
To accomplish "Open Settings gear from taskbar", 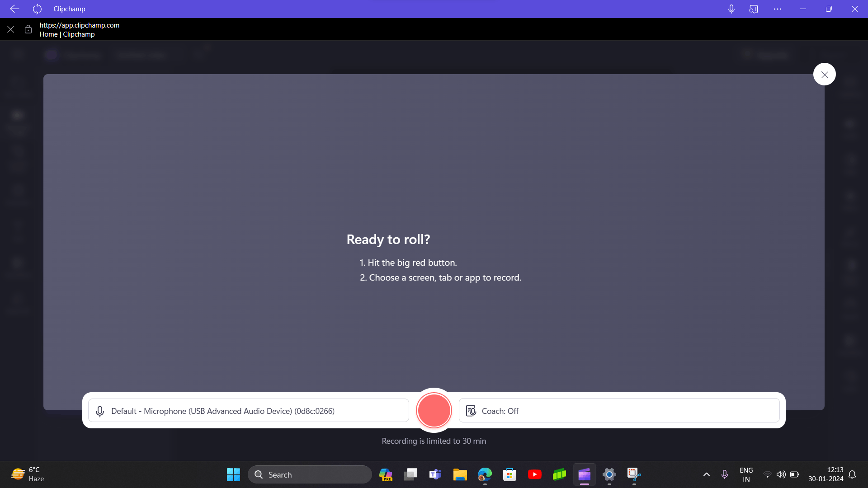I will [609, 474].
